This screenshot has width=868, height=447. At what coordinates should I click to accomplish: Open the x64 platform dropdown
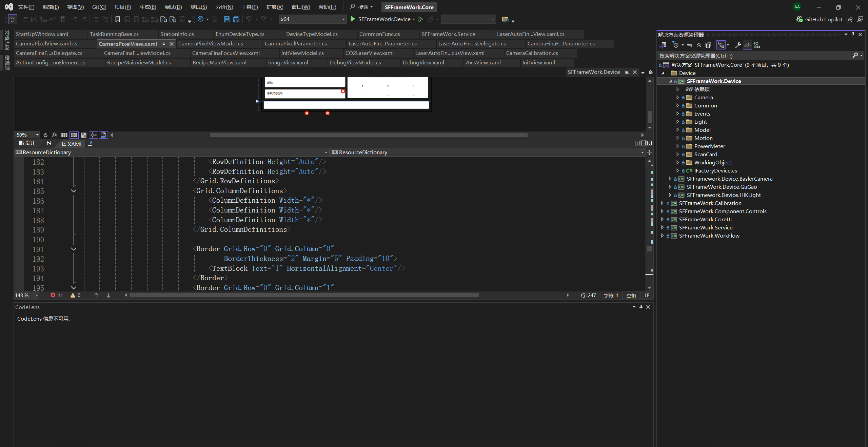point(343,19)
